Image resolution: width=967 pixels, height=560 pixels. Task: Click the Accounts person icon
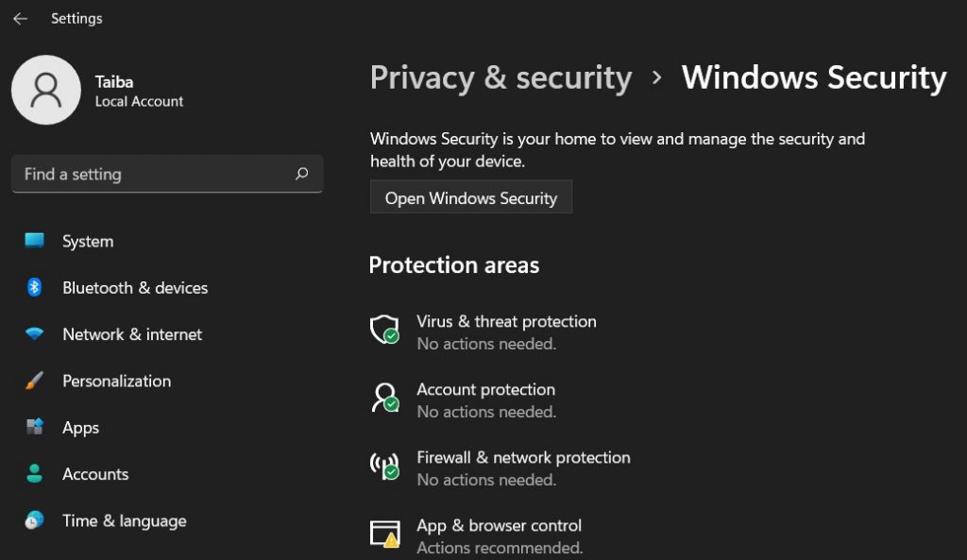click(35, 473)
